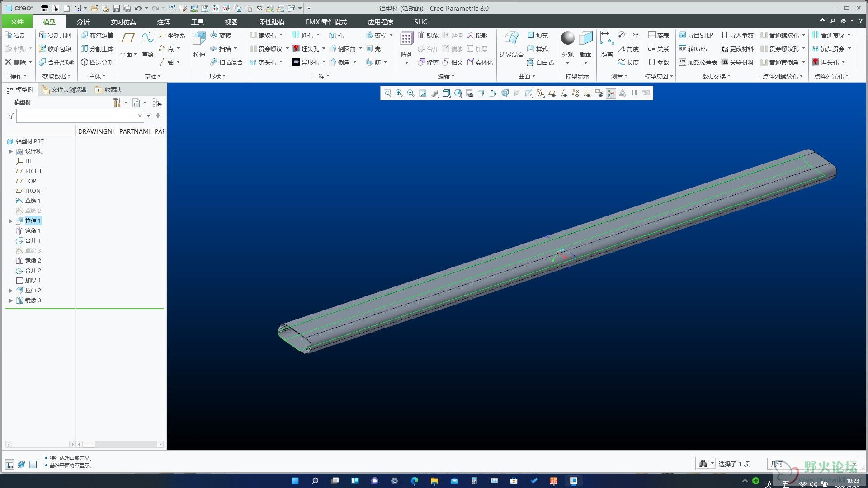This screenshot has height=488, width=868.
Task: Toggle plane display in graphics toolbar
Action: click(x=552, y=94)
